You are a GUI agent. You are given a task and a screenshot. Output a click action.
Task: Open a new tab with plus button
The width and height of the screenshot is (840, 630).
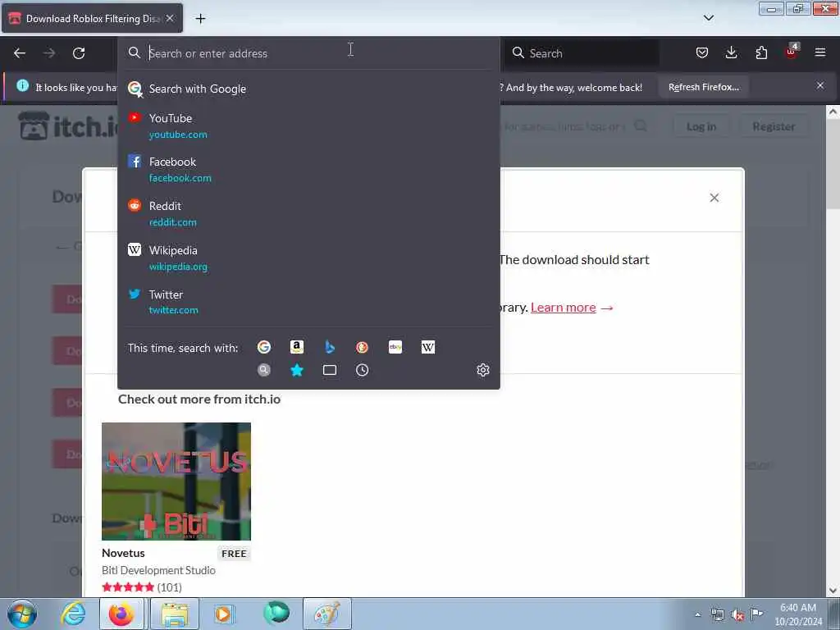click(x=200, y=19)
